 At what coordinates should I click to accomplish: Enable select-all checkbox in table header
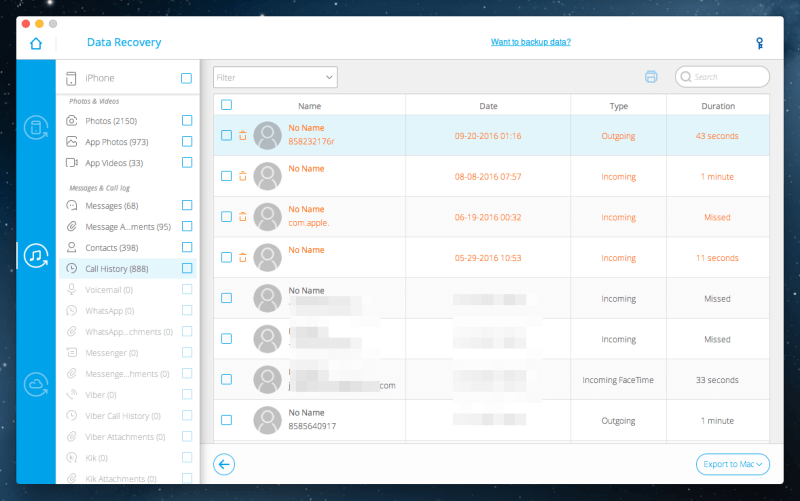(x=226, y=105)
